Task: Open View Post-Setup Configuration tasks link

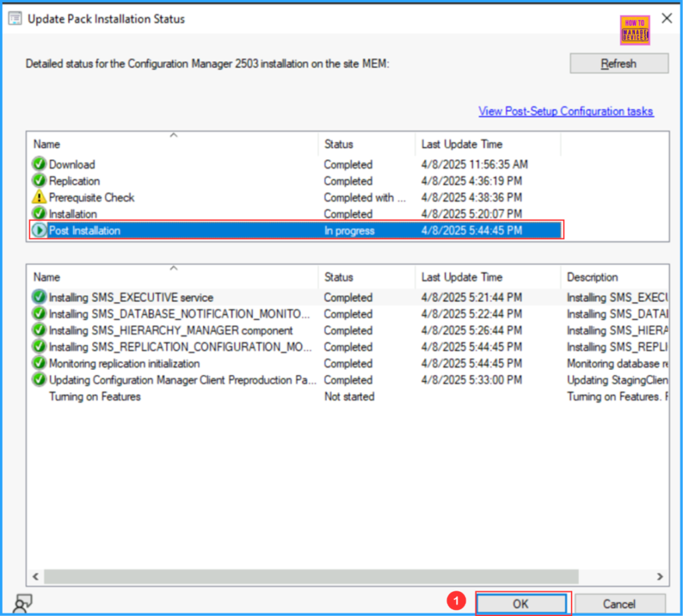Action: 566,111
